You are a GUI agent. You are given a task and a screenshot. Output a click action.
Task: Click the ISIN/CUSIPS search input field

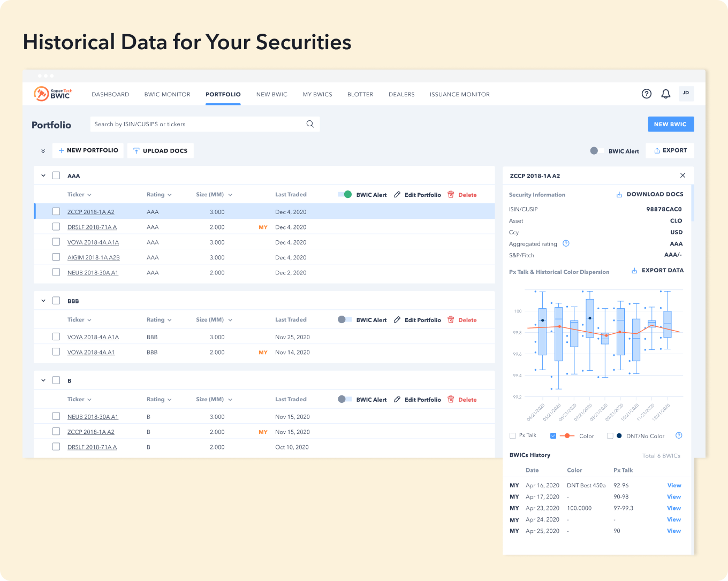point(195,124)
